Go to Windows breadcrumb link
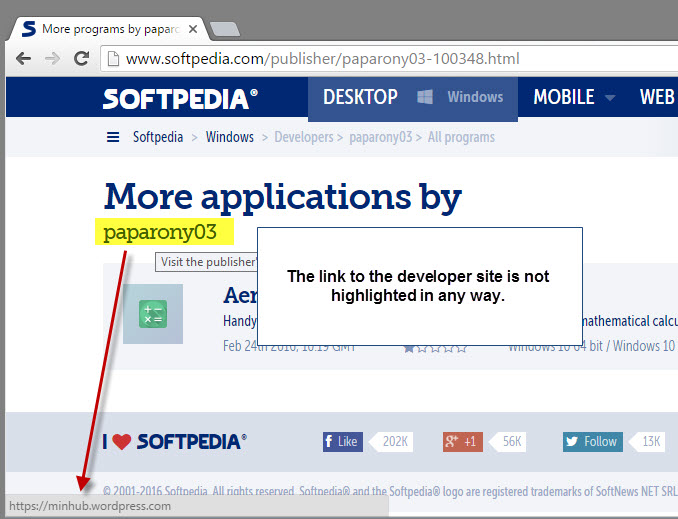Screen dimensions: 678x519 230,137
